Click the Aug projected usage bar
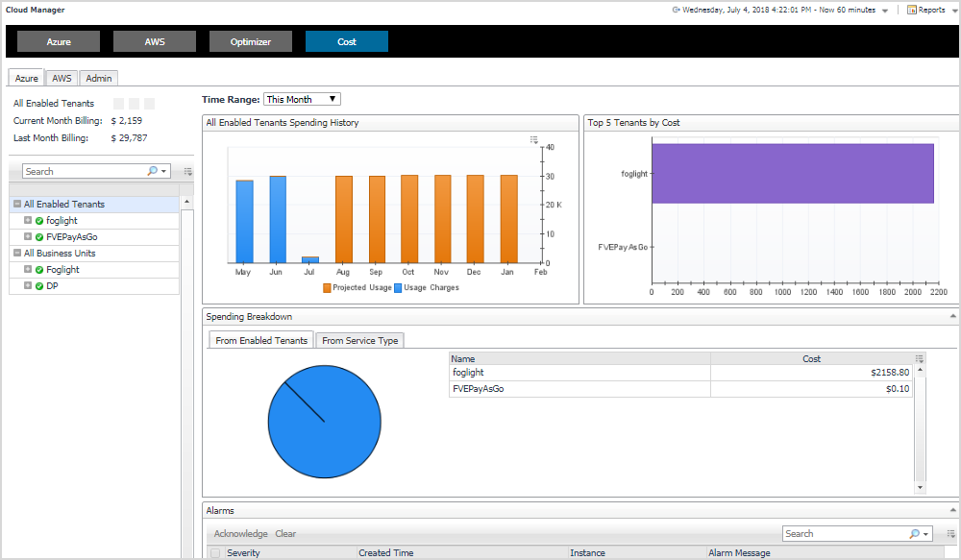This screenshot has height=560, width=961. [x=344, y=219]
